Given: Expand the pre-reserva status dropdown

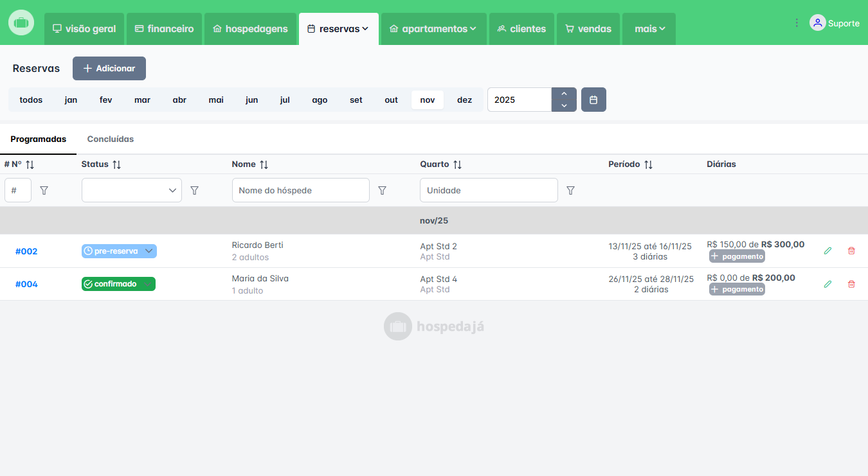Looking at the screenshot, I should click(x=149, y=251).
